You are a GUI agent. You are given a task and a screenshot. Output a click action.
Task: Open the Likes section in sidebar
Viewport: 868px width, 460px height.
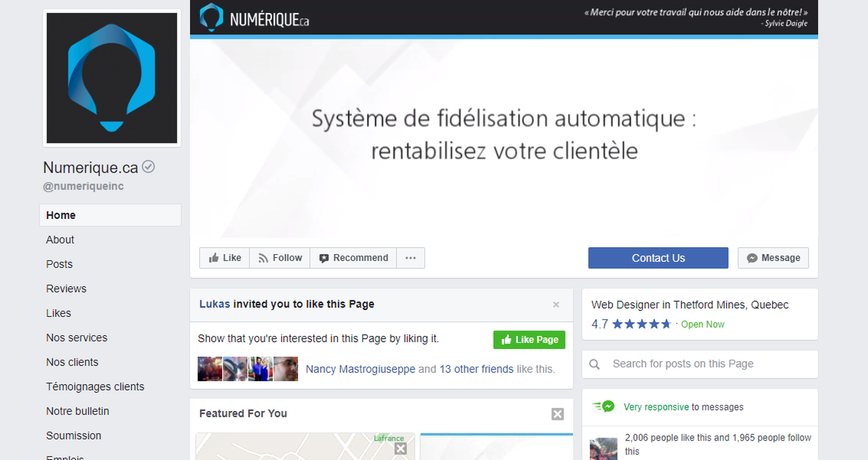click(59, 313)
